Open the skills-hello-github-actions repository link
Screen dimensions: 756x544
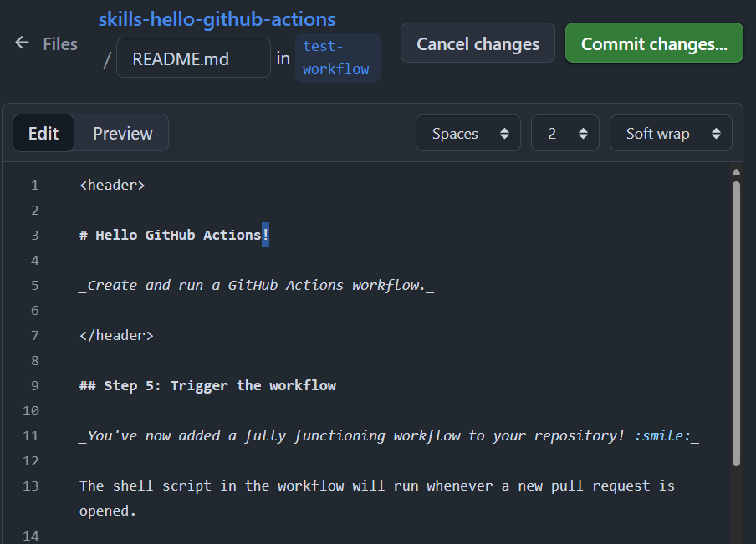(217, 19)
